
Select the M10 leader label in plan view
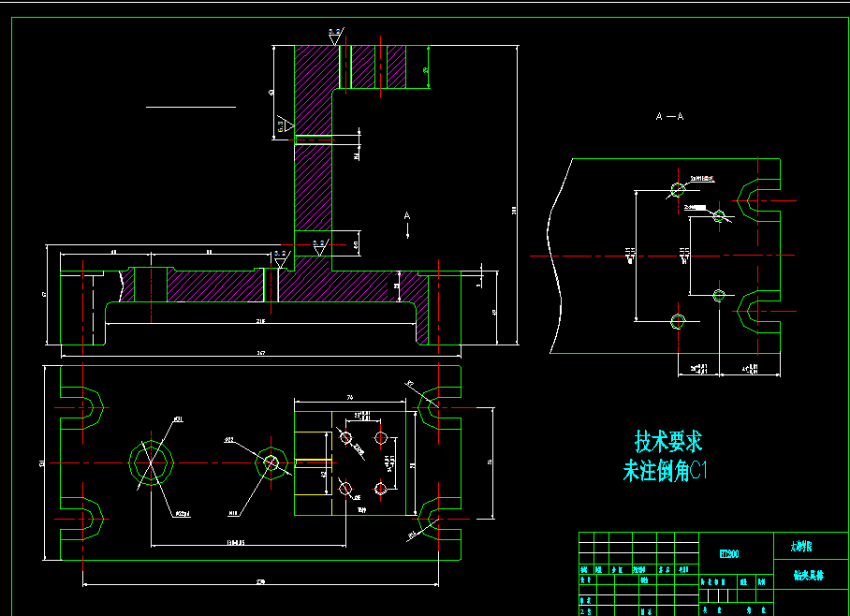[233, 513]
